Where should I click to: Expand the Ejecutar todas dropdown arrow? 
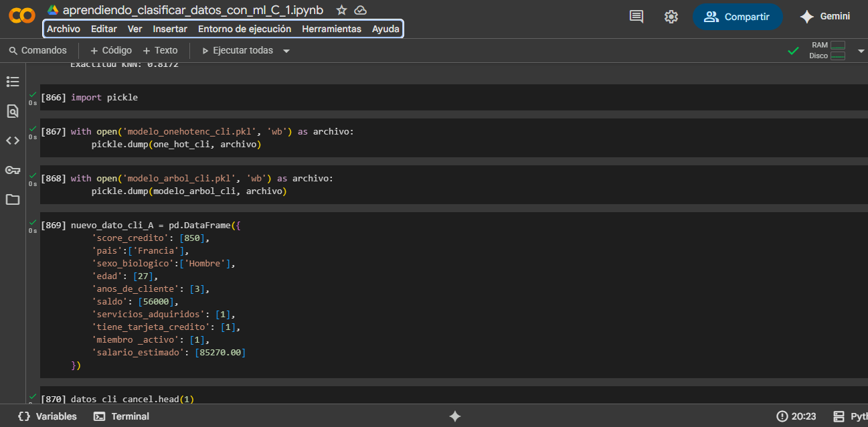286,51
